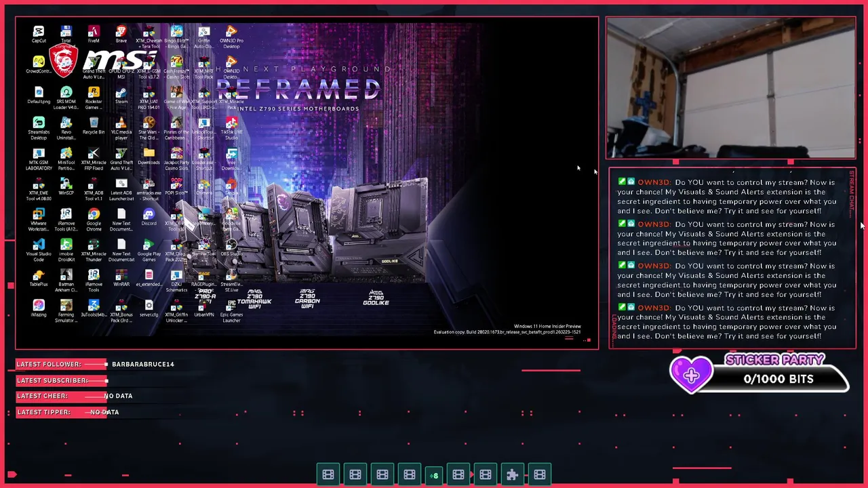Open Pirates of the Caribbean shortcut
Image resolution: width=868 pixels, height=488 pixels.
[x=176, y=129]
